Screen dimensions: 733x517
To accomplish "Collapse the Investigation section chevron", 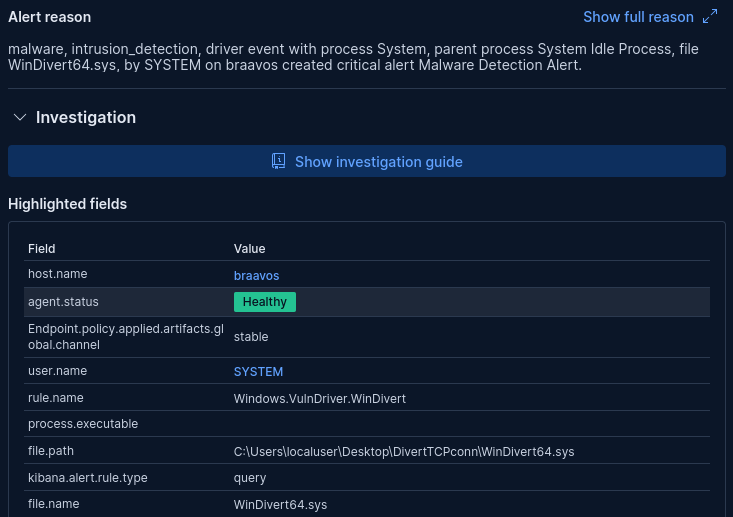I will coord(19,117).
